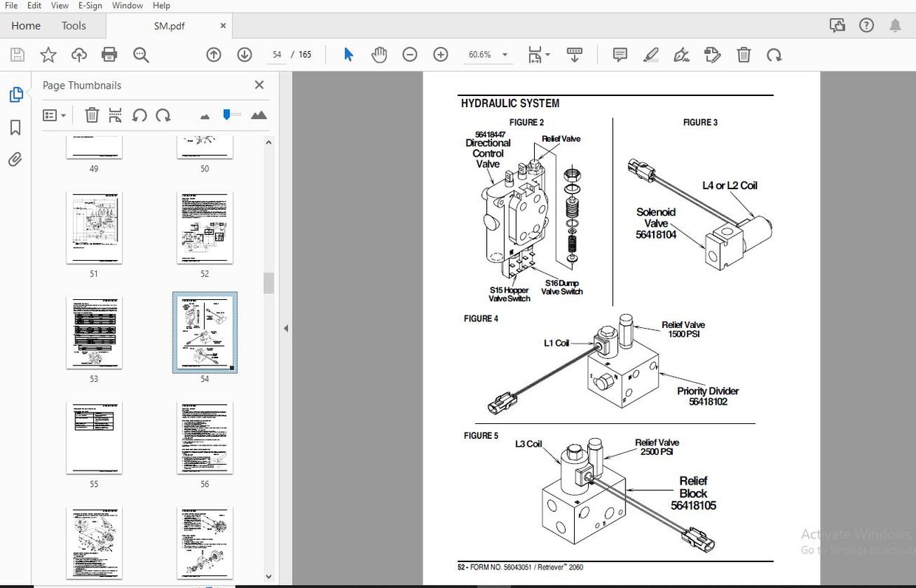Print the document
The width and height of the screenshot is (916, 588).
[109, 54]
